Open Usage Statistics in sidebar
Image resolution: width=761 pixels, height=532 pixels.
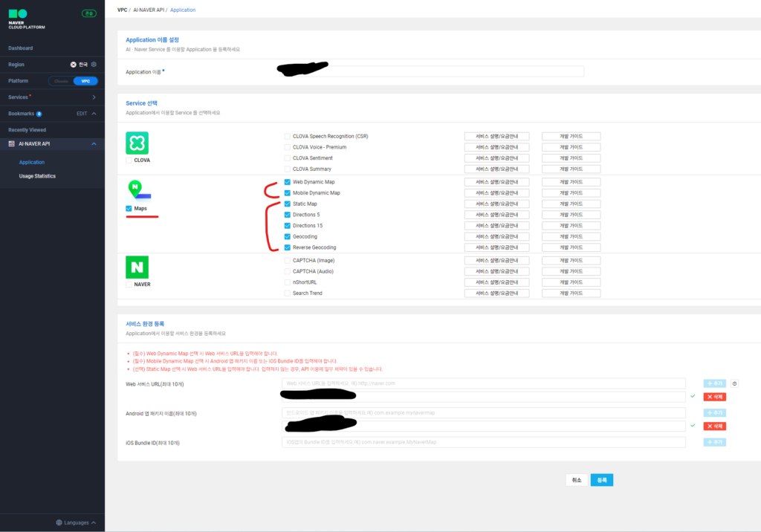[x=37, y=176]
